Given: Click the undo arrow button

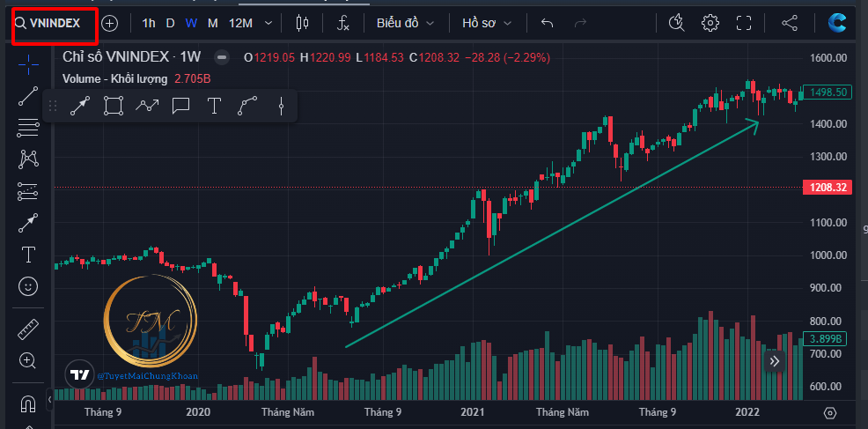Looking at the screenshot, I should pos(548,23).
